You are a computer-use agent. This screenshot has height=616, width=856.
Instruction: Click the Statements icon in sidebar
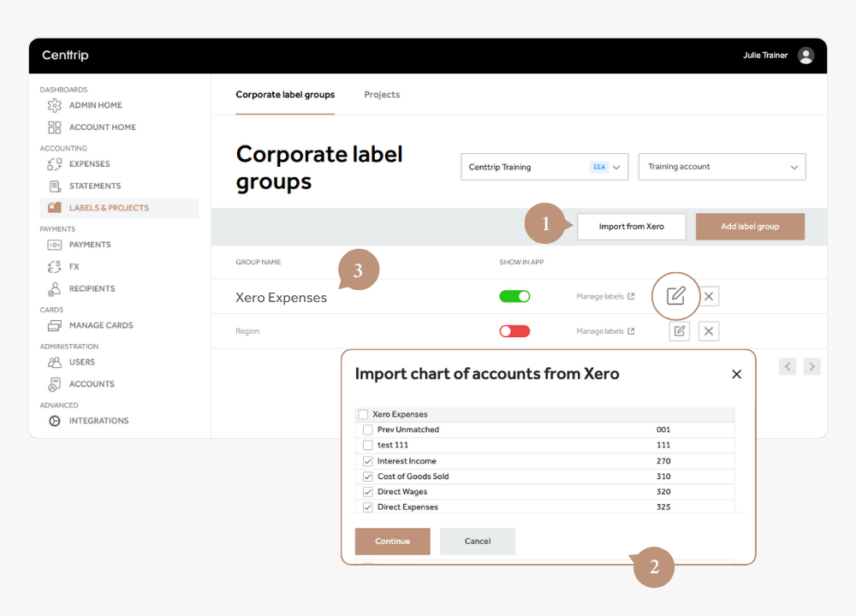[55, 186]
